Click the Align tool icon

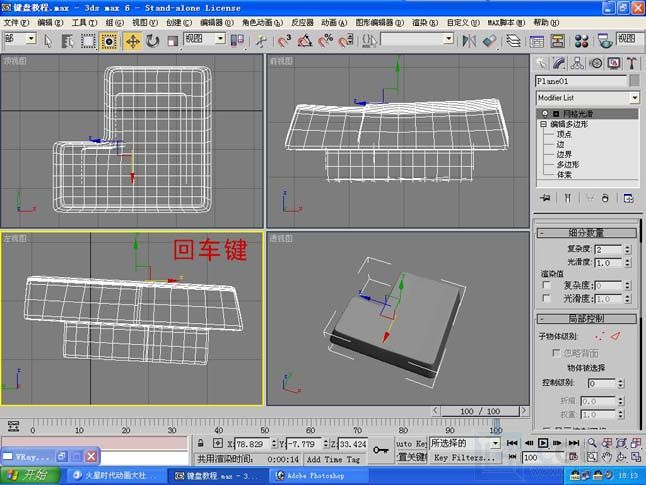point(489,41)
